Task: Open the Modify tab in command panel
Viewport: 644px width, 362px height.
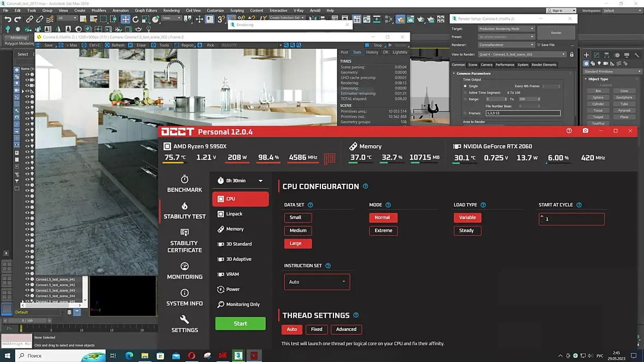Action: (597, 55)
